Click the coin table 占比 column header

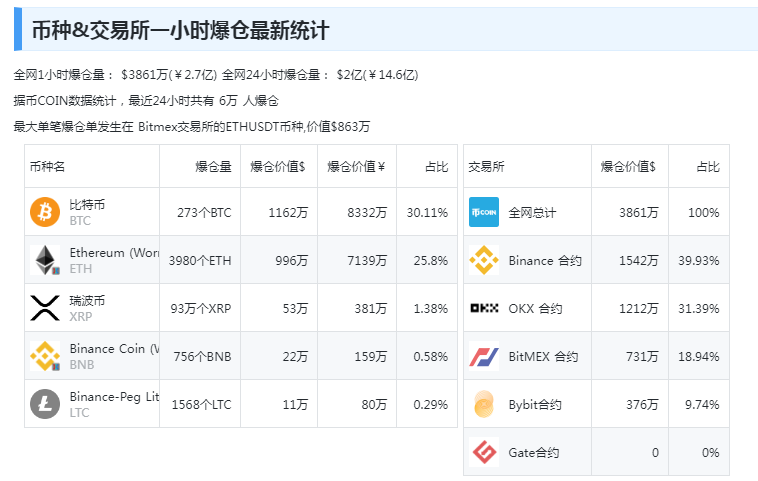[x=436, y=167]
